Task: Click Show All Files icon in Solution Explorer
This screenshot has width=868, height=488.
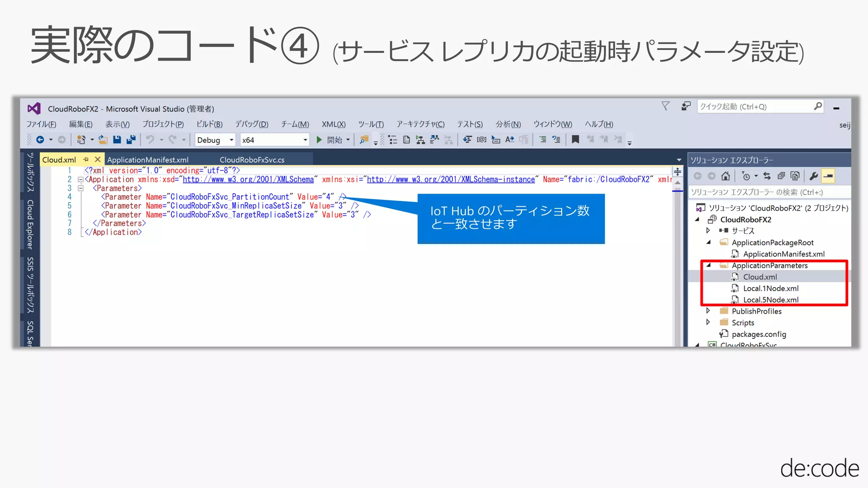Action: point(795,176)
